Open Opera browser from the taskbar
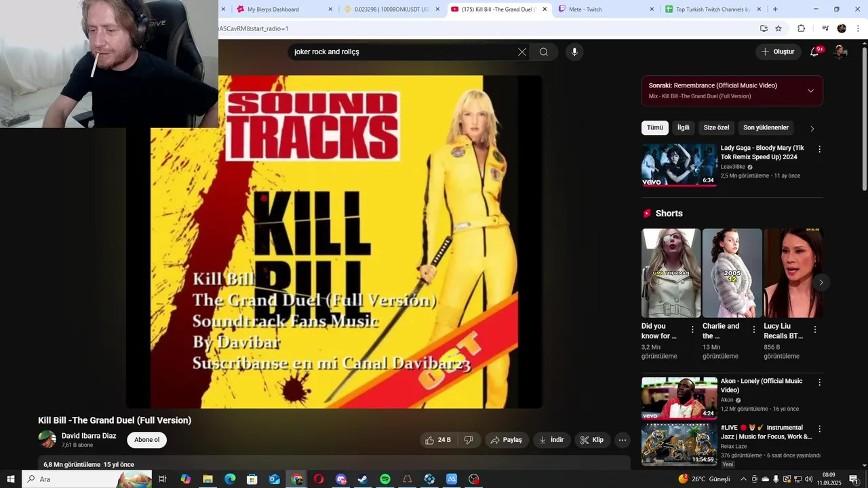 [319, 479]
